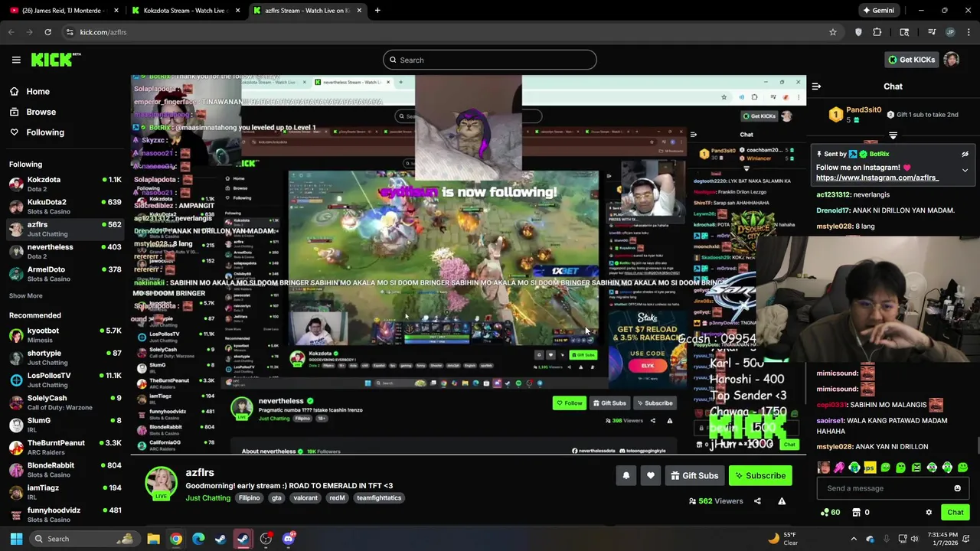Open Discord from taskbar

tap(289, 539)
